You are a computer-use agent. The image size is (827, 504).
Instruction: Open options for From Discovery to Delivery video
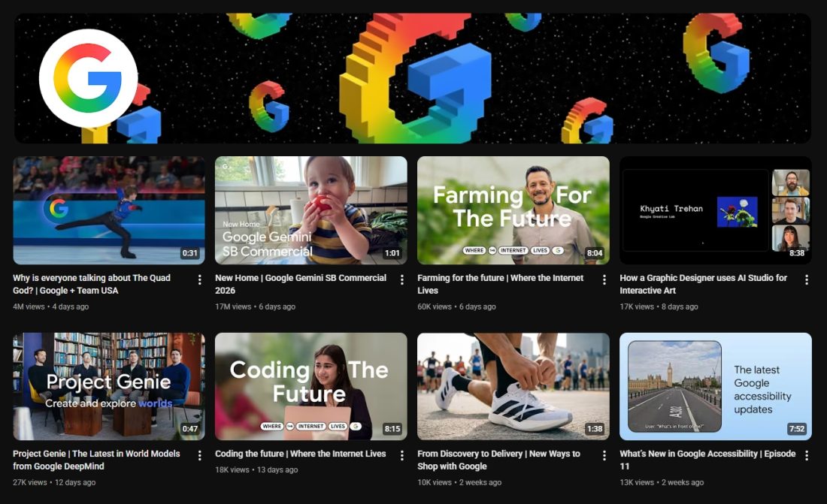(x=604, y=455)
